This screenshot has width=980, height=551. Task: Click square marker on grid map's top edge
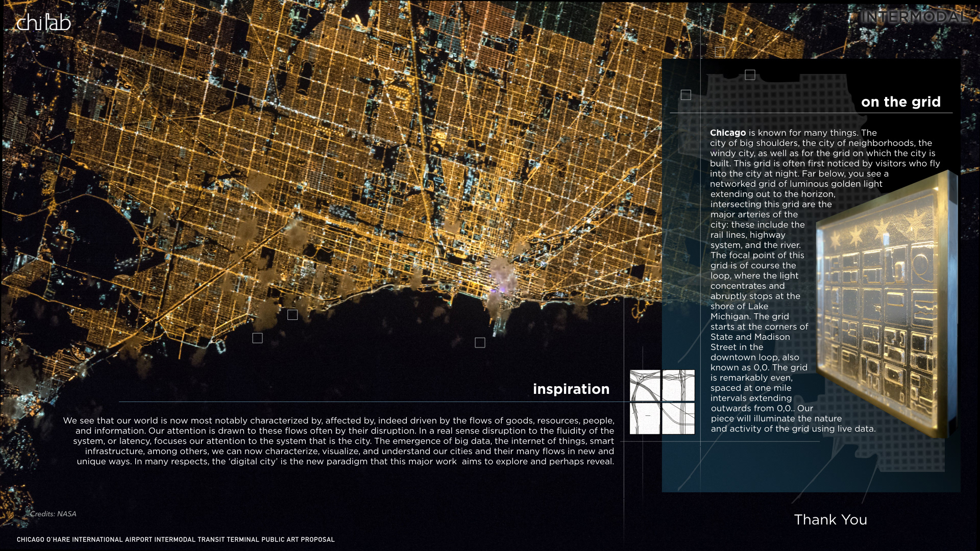(750, 75)
